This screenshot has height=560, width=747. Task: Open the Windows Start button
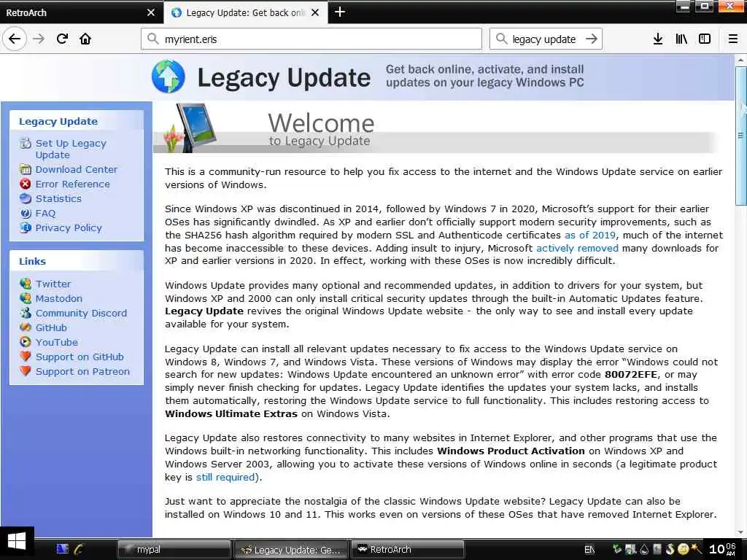[x=17, y=542]
